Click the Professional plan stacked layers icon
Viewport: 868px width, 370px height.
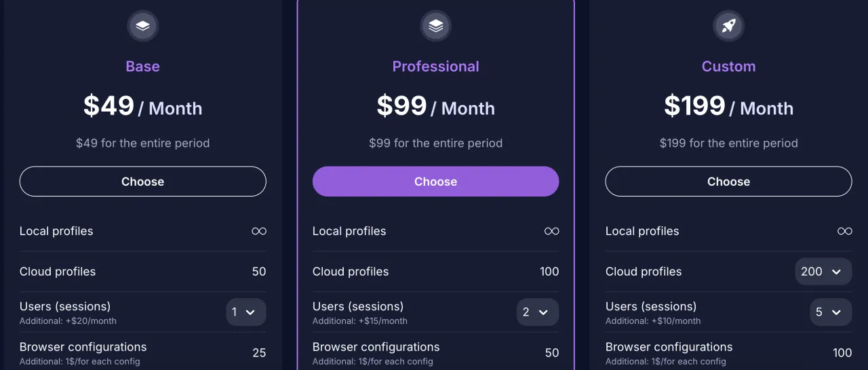(x=435, y=26)
